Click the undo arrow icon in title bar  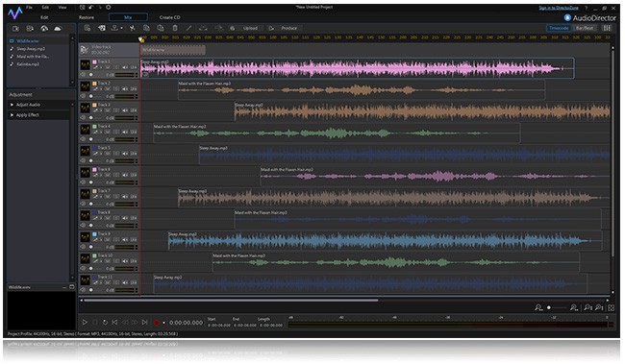coord(91,7)
